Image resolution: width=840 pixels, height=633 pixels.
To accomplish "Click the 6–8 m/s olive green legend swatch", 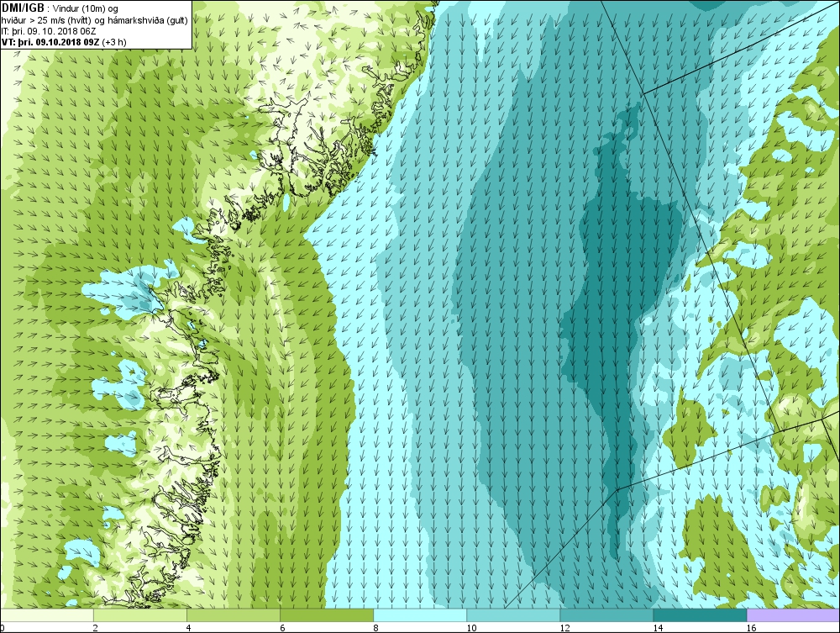I will click(327, 615).
